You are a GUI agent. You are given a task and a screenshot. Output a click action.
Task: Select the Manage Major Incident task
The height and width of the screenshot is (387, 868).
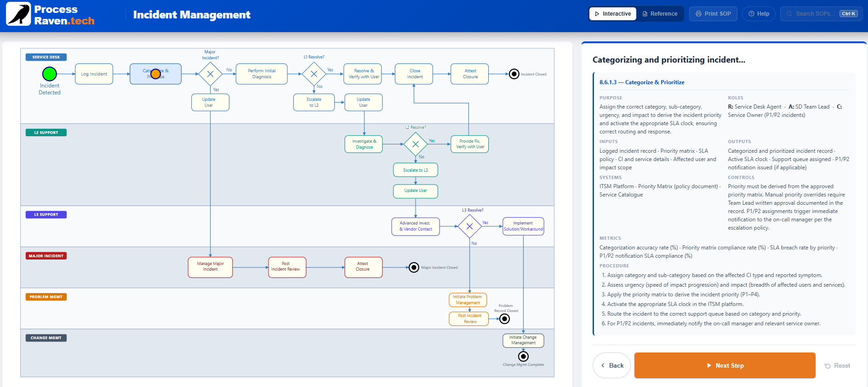(x=210, y=267)
